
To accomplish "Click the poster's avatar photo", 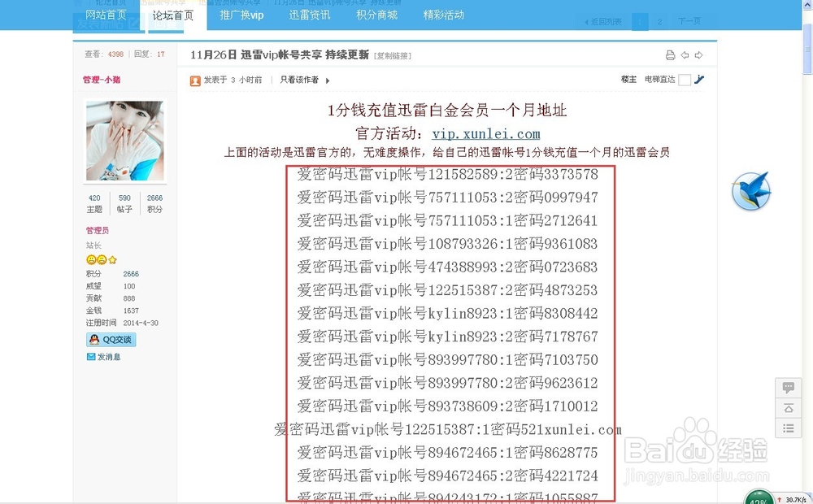I will [125, 141].
